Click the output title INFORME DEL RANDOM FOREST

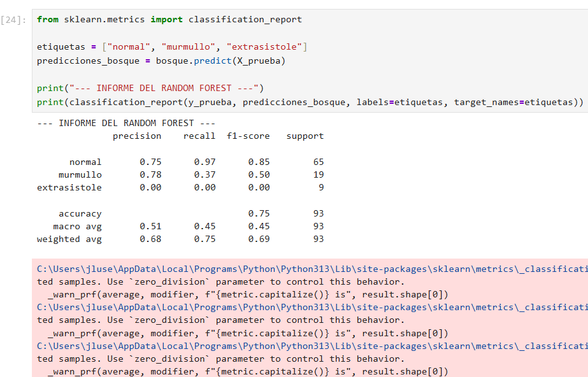(126, 123)
